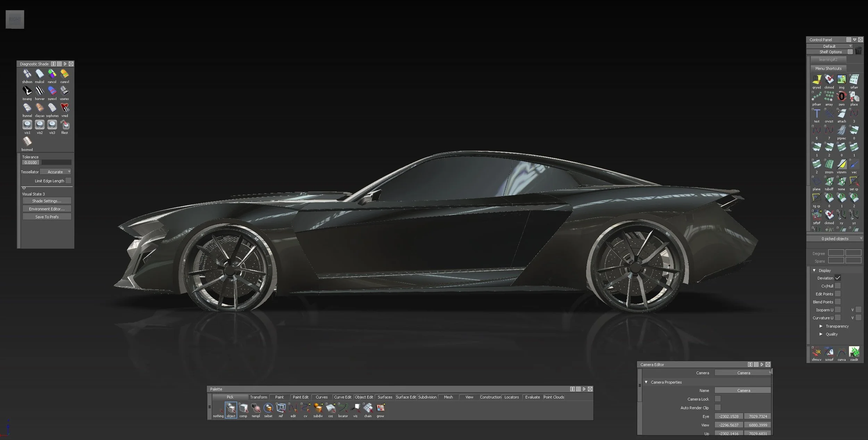Enable the Blend Points checkbox
Viewport: 868px width, 440px height.
point(838,302)
